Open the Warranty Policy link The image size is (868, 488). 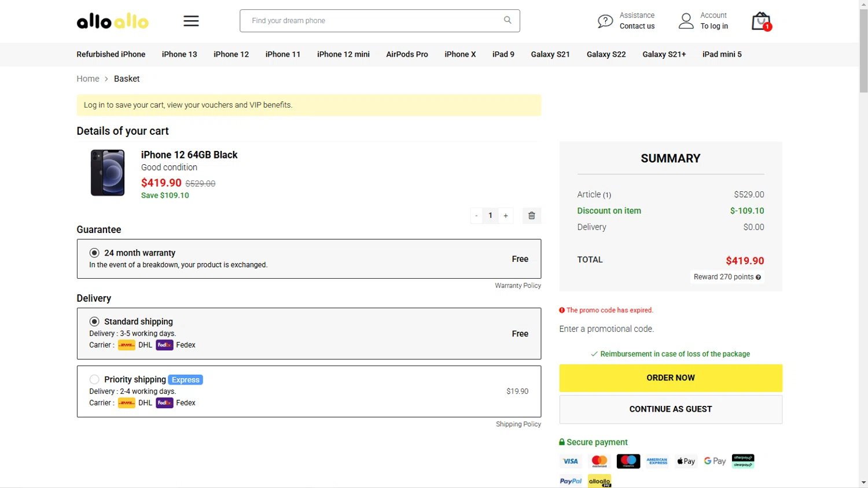(x=518, y=286)
